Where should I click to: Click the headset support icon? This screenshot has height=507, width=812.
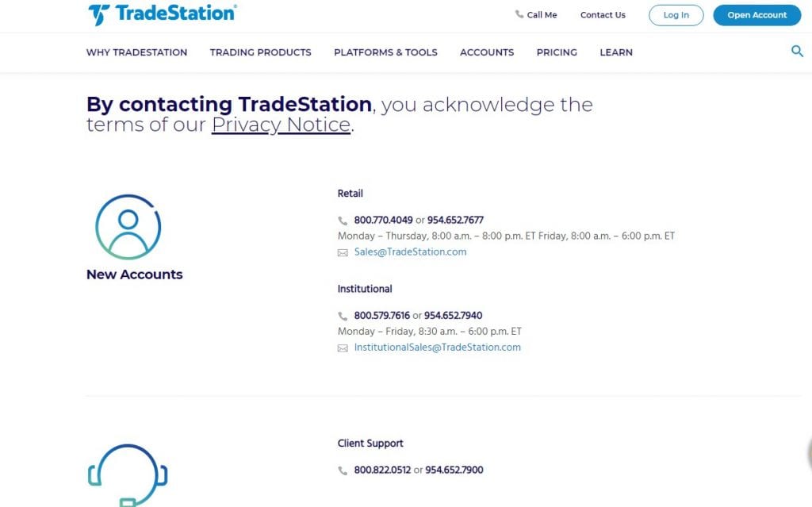click(127, 474)
